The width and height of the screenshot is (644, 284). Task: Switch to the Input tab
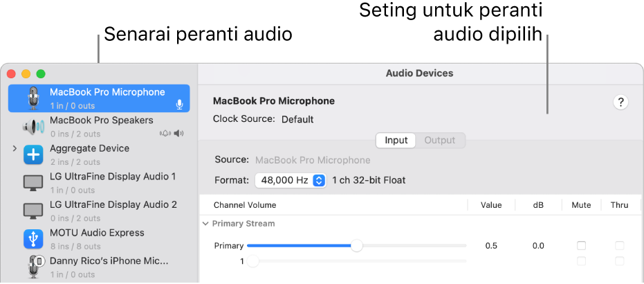[396, 141]
